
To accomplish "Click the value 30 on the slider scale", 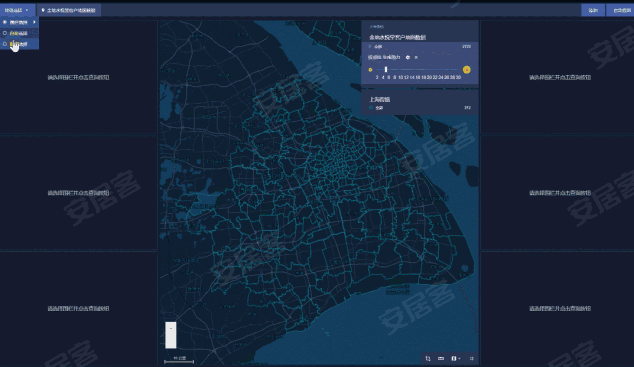I will [458, 77].
